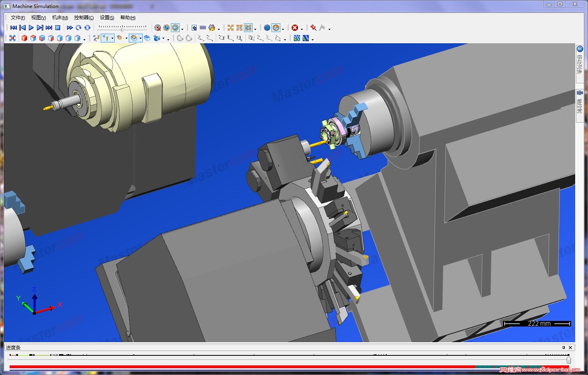Open the 帮助(H) menu
Image resolution: width=588 pixels, height=375 pixels.
tap(128, 18)
